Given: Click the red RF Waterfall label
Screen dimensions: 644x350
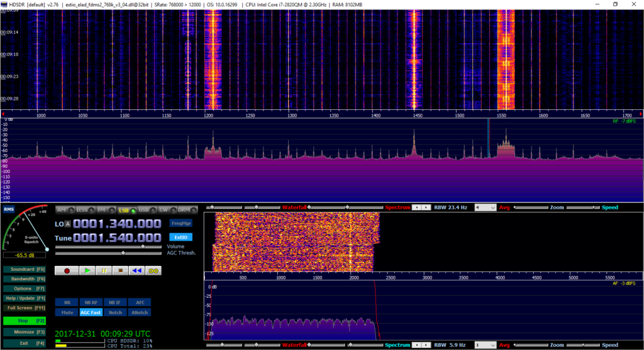Looking at the screenshot, I should [x=294, y=207].
